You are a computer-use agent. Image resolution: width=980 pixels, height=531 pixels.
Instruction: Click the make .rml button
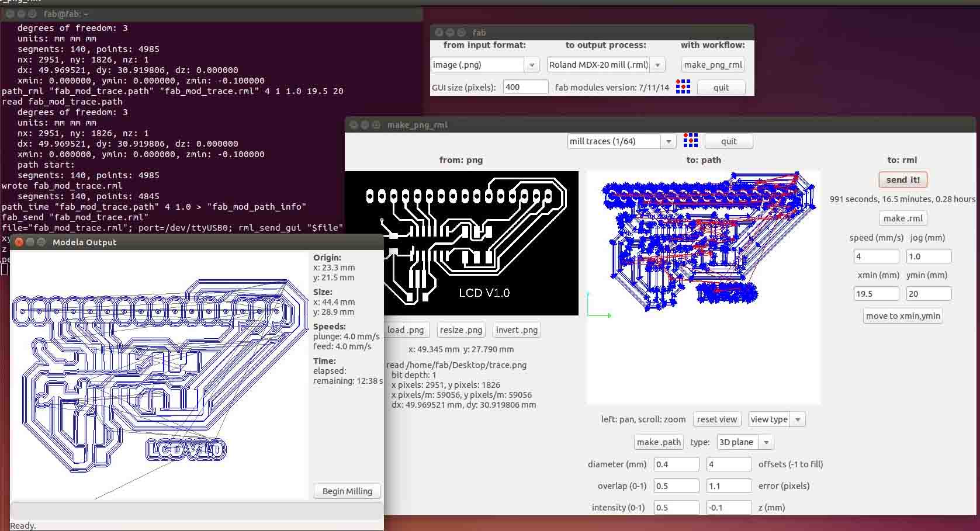pyautogui.click(x=903, y=218)
